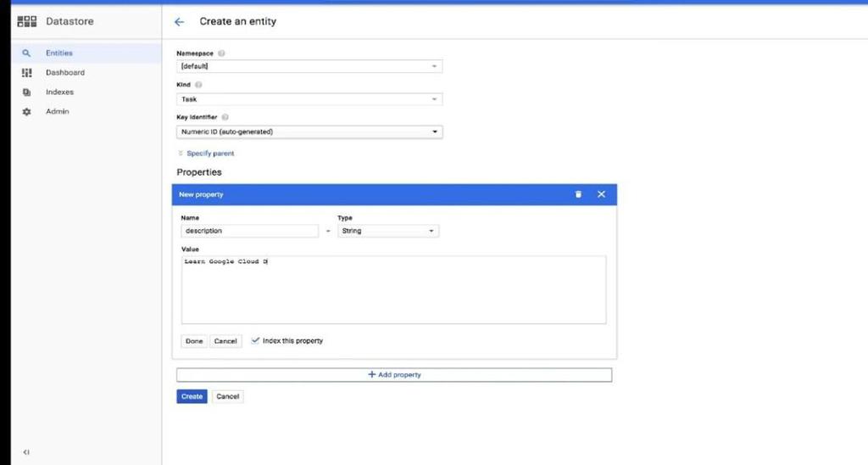Viewport: 868px width, 465px height.
Task: Click the Namespace help icon
Action: [221, 53]
